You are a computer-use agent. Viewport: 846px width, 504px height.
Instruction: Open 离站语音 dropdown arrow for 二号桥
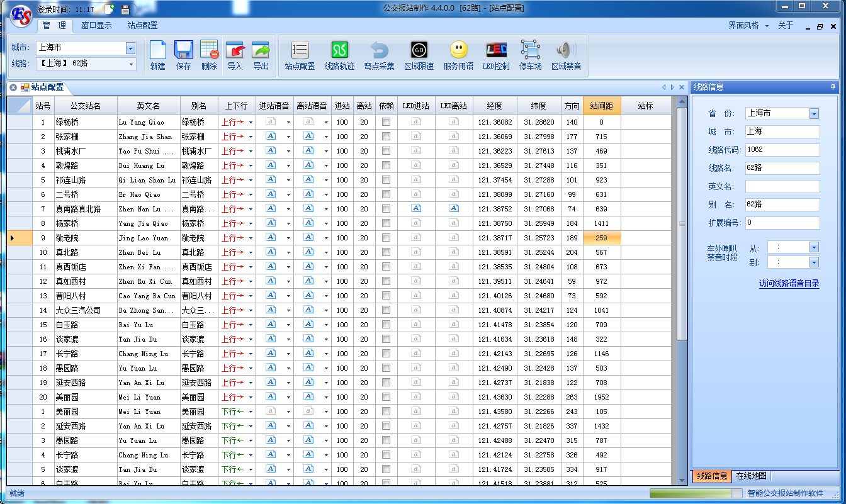tap(326, 195)
